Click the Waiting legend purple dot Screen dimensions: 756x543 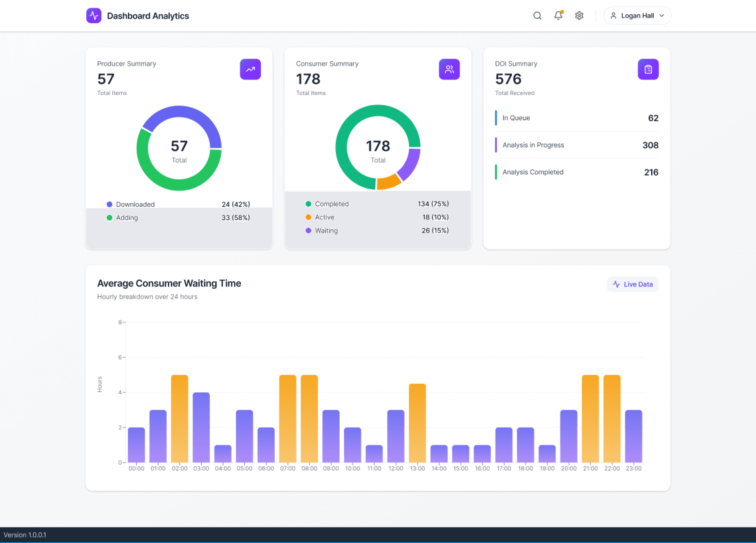click(308, 231)
